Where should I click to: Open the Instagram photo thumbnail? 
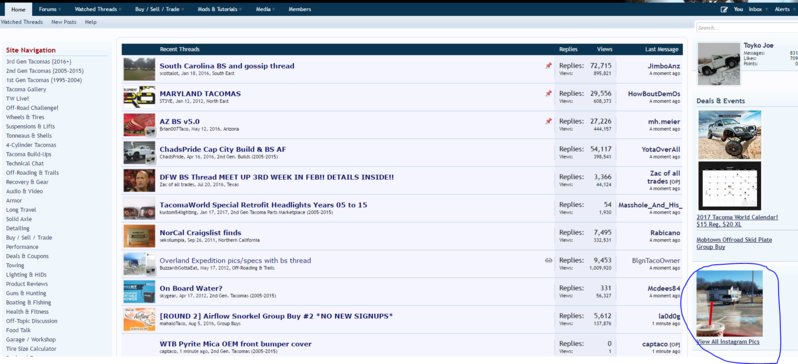(x=729, y=303)
